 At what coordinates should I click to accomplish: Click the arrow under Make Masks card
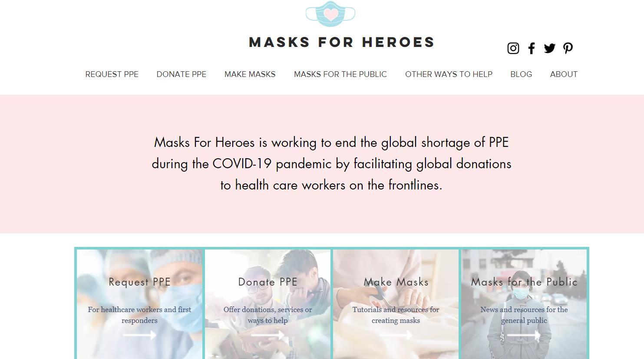[x=396, y=335]
